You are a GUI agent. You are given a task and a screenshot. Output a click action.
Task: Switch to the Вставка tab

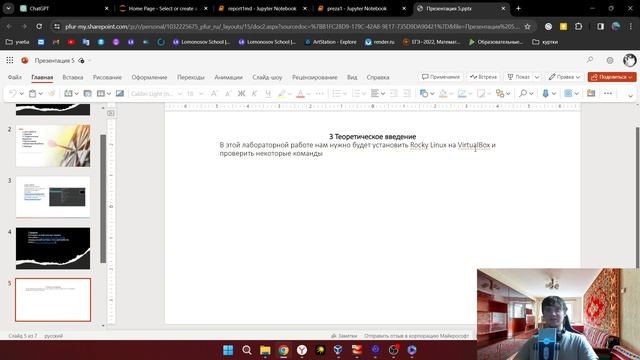click(73, 77)
